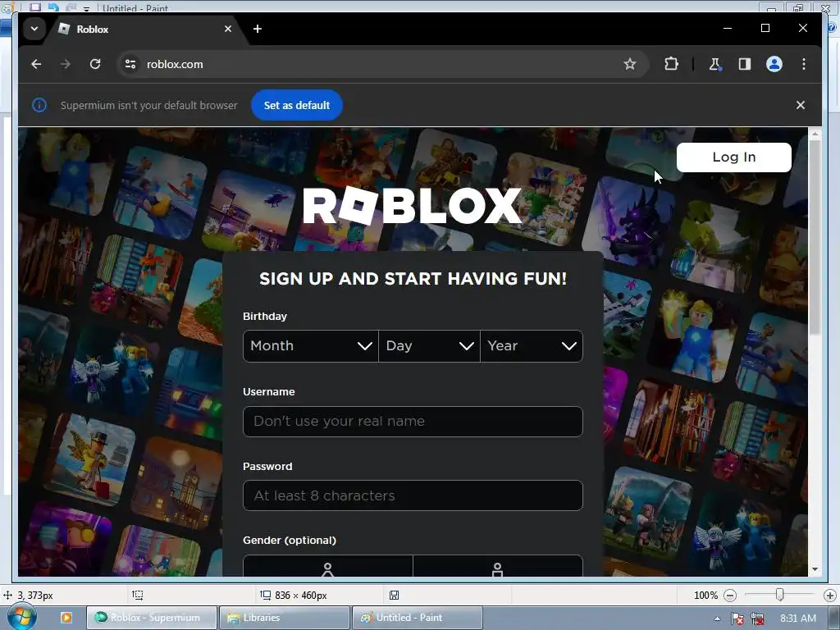The image size is (840, 630).
Task: Open the Chrome Labs flask icon
Action: click(714, 64)
